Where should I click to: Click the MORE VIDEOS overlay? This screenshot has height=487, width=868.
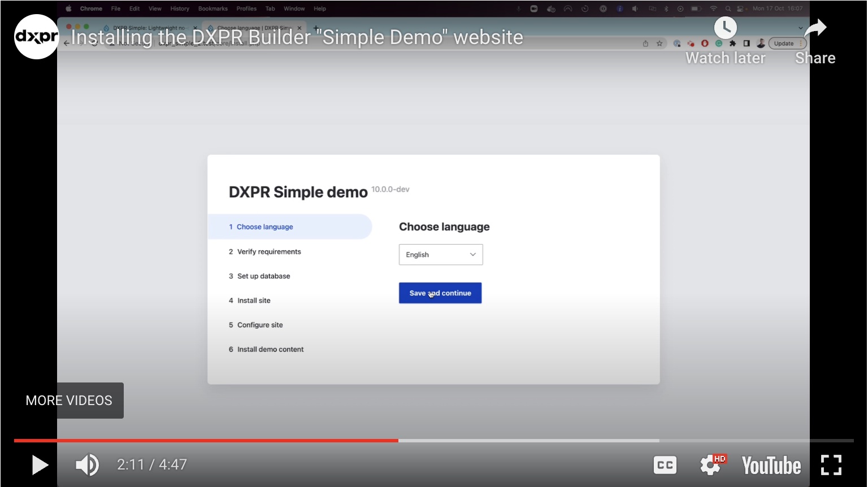pos(68,401)
